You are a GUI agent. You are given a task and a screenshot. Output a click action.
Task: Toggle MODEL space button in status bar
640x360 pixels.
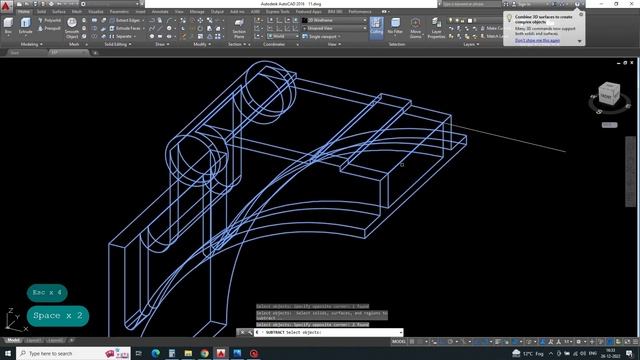point(399,341)
